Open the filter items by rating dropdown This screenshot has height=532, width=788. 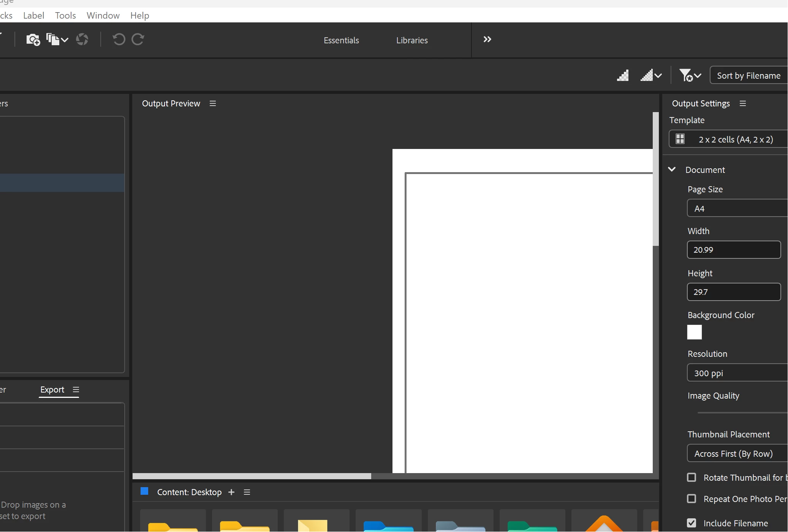pos(690,76)
